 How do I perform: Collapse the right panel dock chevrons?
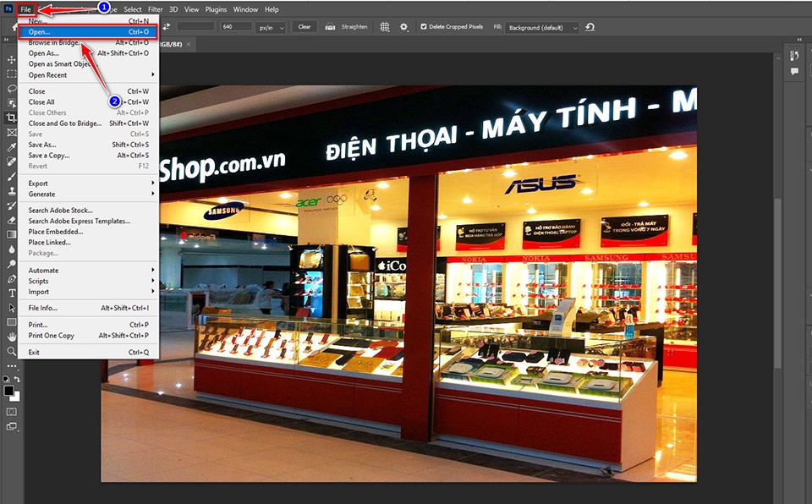tap(799, 40)
